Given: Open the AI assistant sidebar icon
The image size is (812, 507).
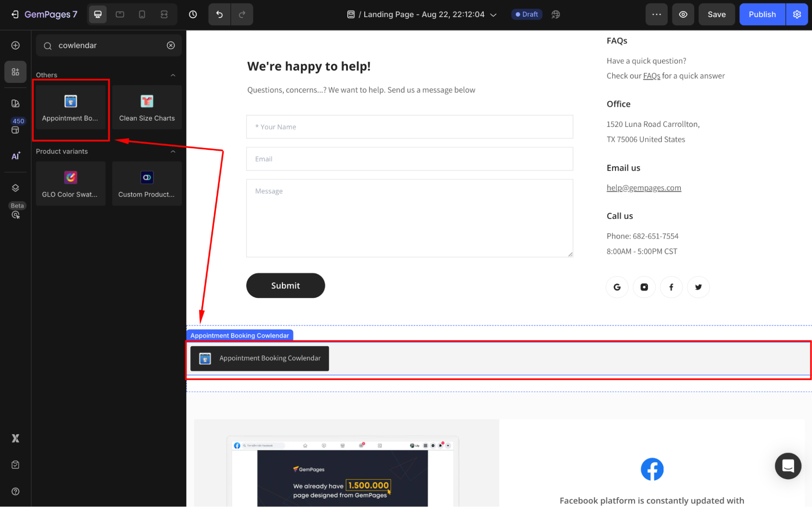Looking at the screenshot, I should click(15, 156).
